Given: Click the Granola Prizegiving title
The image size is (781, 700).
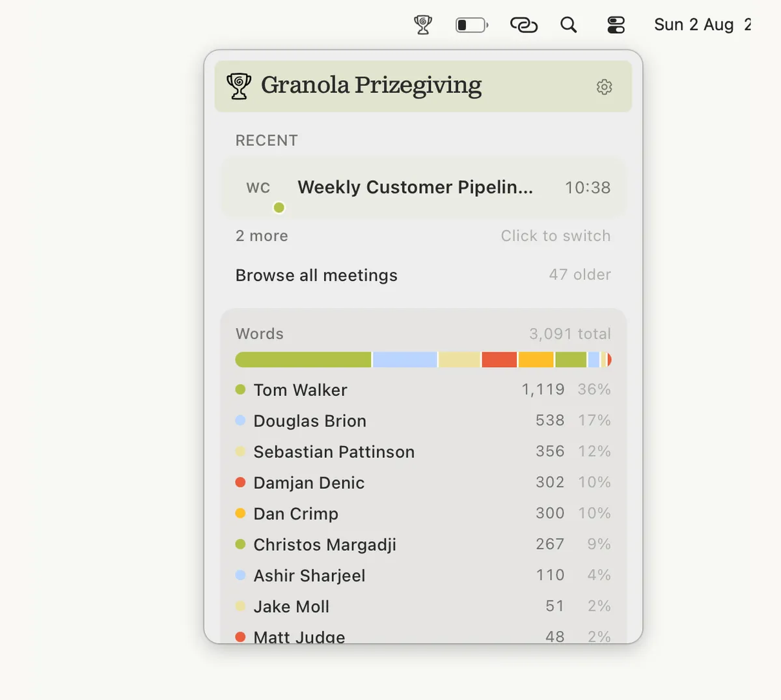Looking at the screenshot, I should 372,85.
